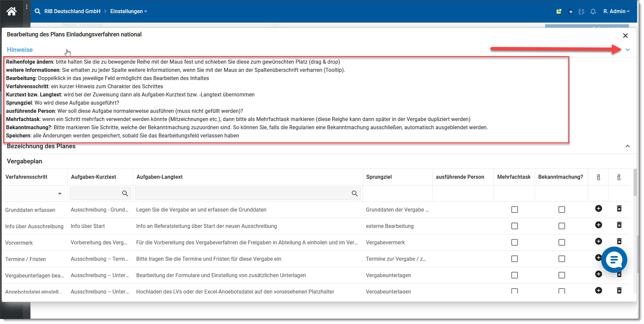Screen dimensions: 644x324
Task: Sort by Mehrfachtask column header
Action: coord(514,177)
